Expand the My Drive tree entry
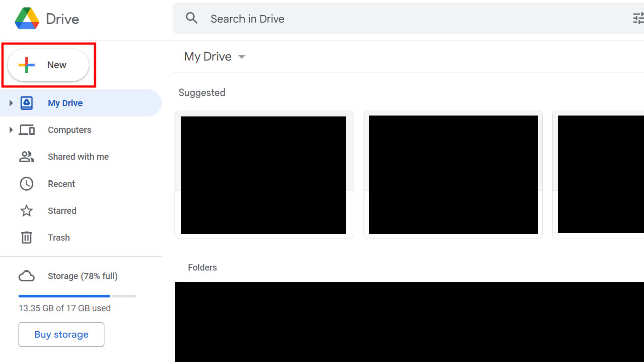644x362 pixels. (x=11, y=103)
